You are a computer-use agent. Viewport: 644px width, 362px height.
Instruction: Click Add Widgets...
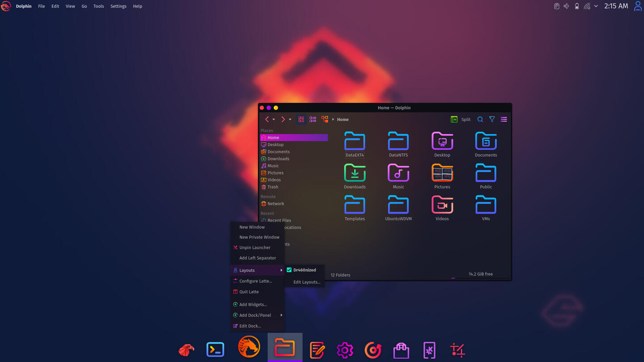point(258,304)
